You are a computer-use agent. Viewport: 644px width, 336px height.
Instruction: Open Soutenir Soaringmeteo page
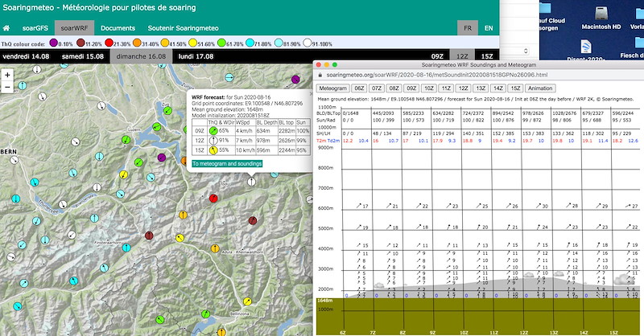click(184, 28)
